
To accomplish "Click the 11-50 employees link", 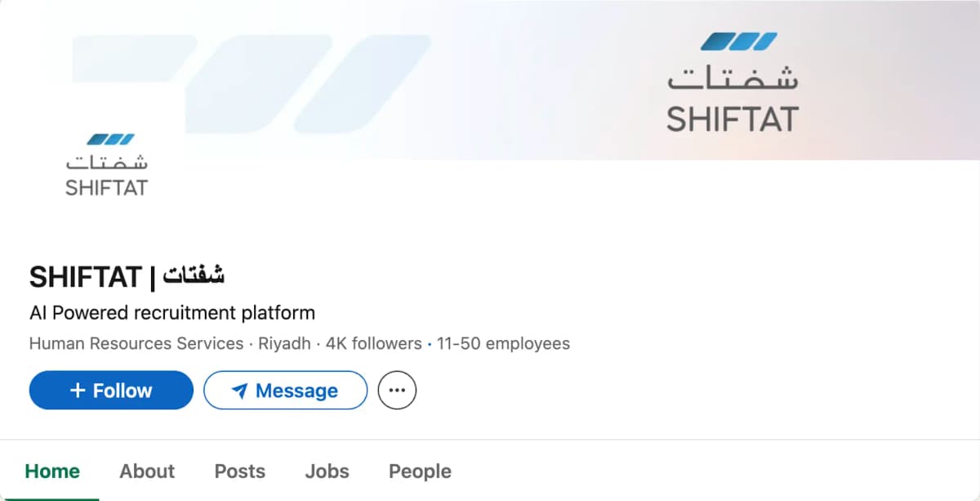I will click(x=503, y=343).
